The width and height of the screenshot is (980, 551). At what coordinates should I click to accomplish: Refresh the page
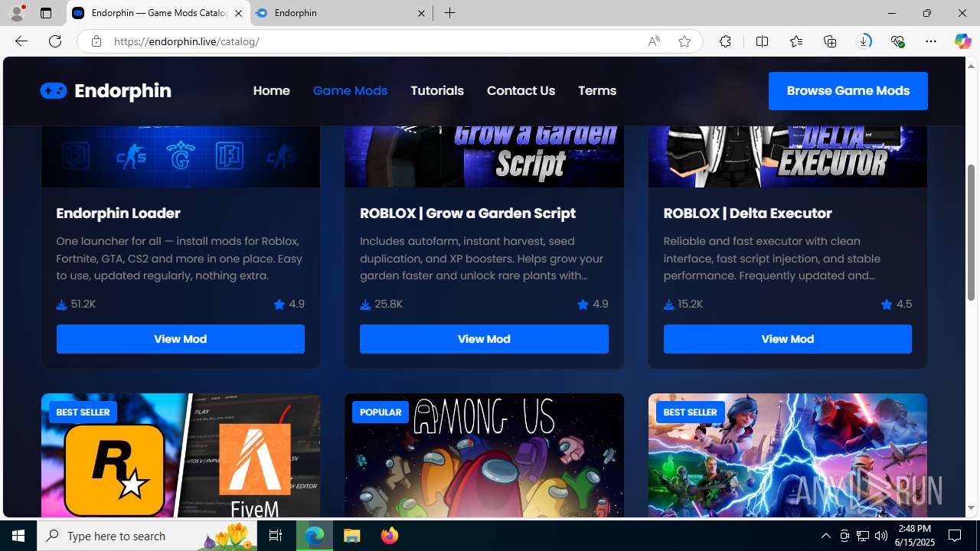pyautogui.click(x=54, y=41)
